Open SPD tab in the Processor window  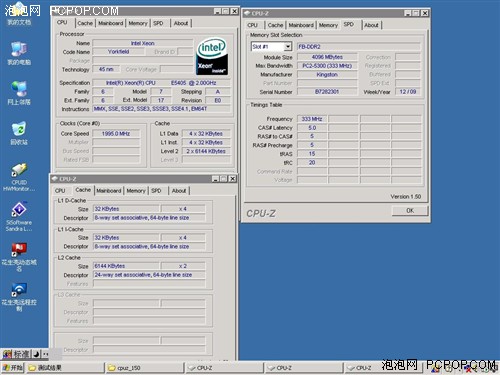(x=158, y=23)
